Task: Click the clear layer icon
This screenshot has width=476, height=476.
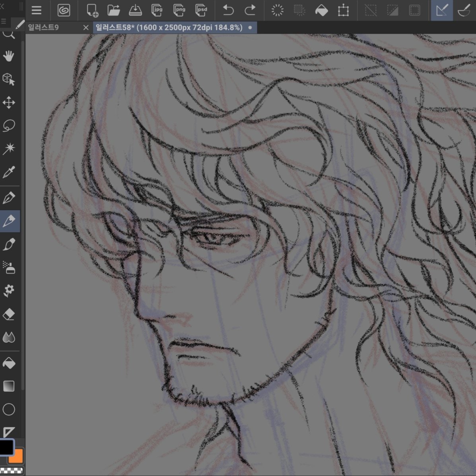Action: (x=278, y=10)
